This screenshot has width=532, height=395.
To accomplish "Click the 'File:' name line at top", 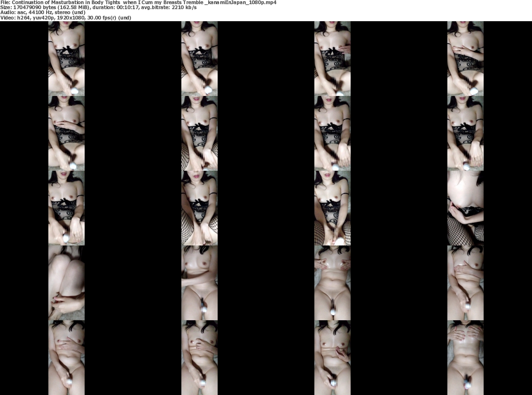I will pyautogui.click(x=138, y=2).
